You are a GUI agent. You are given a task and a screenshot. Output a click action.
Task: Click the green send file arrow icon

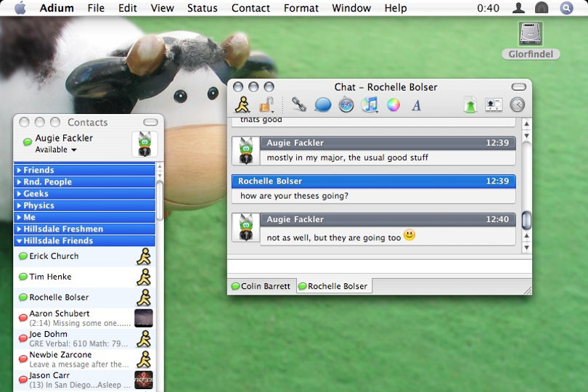pyautogui.click(x=470, y=105)
